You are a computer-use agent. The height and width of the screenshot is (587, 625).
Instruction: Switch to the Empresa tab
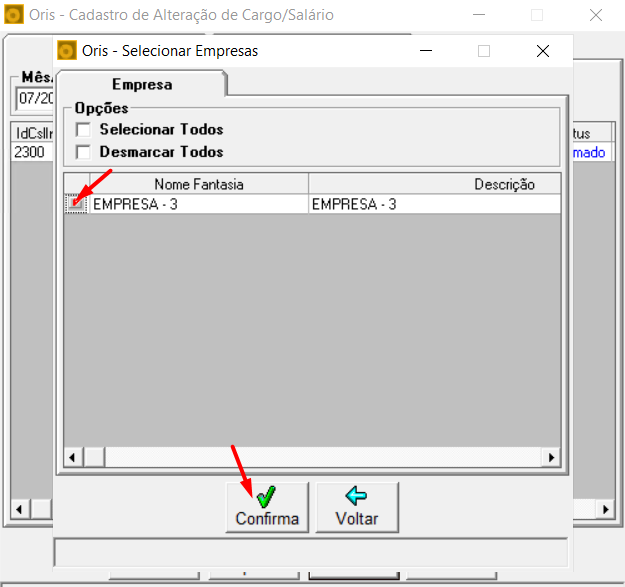pos(142,84)
